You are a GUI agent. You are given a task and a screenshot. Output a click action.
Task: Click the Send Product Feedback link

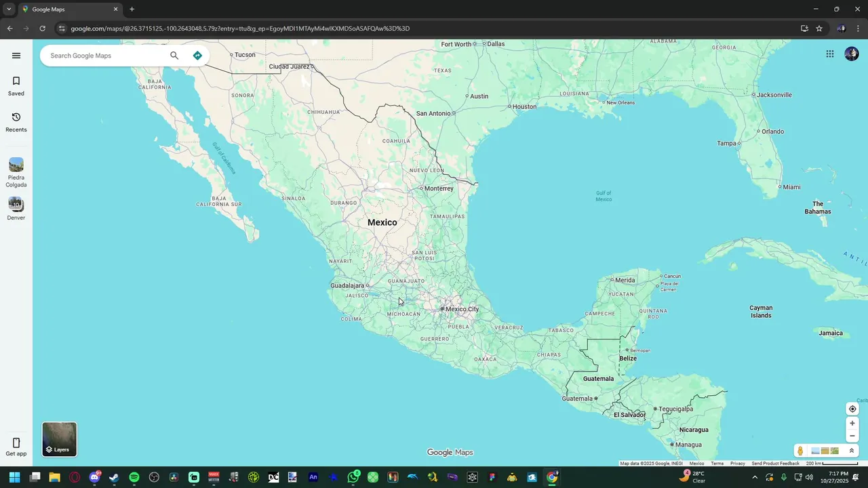click(775, 464)
